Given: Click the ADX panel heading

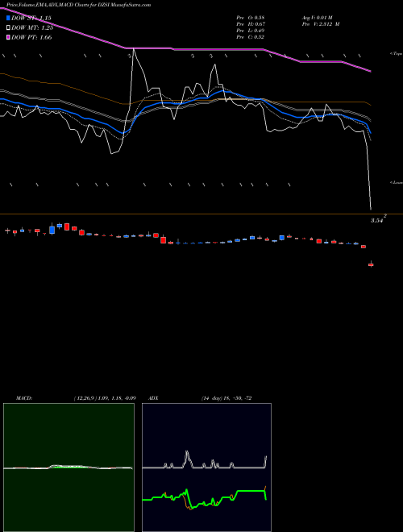Looking at the screenshot, I should pos(153,398).
